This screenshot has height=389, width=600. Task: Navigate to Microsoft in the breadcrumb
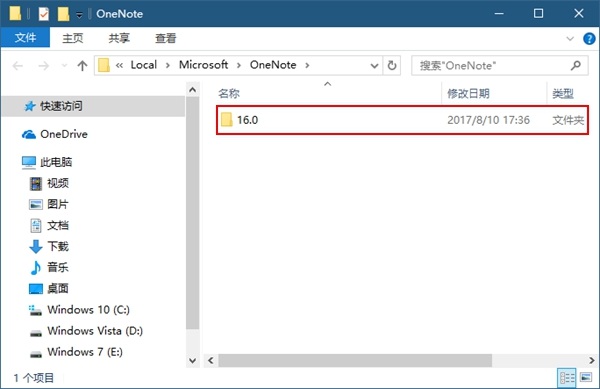tap(204, 65)
